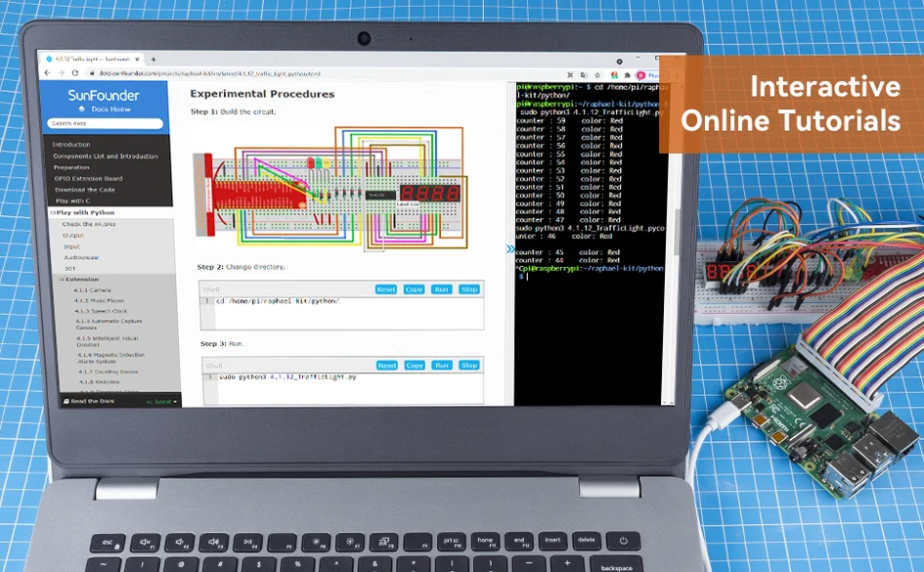
Task: Click the Chrome profile avatar icon
Action: (640, 75)
